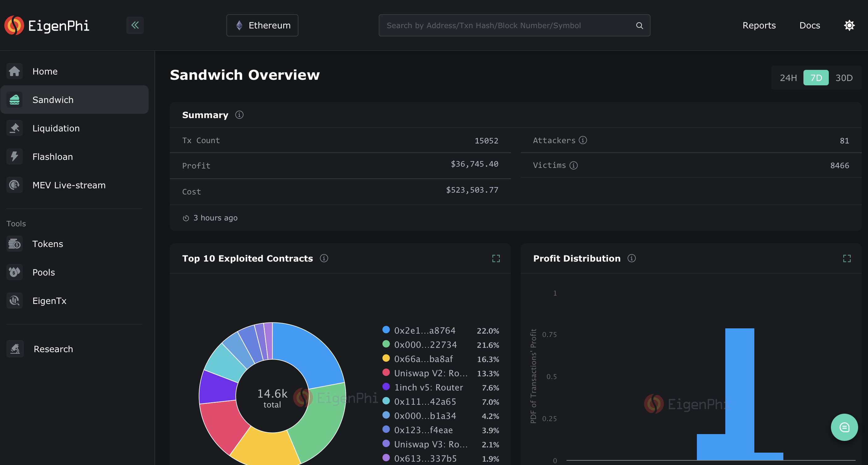This screenshot has width=868, height=465.
Task: Click the blue 0x2e1...a8764 legend dot
Action: (386, 330)
